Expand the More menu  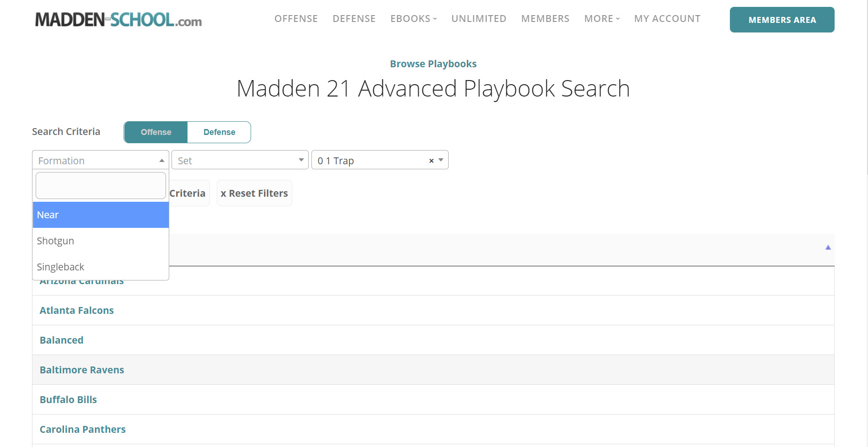point(602,19)
